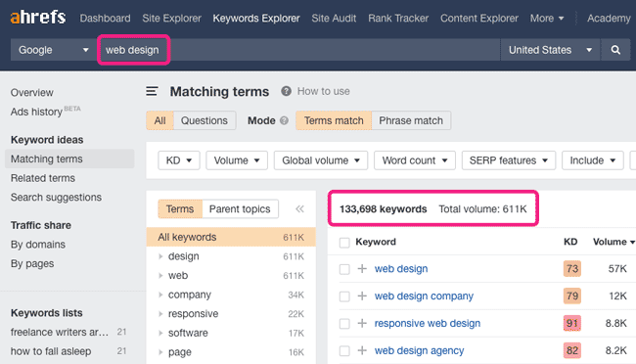Check the 'web design' row checkbox

(344, 269)
